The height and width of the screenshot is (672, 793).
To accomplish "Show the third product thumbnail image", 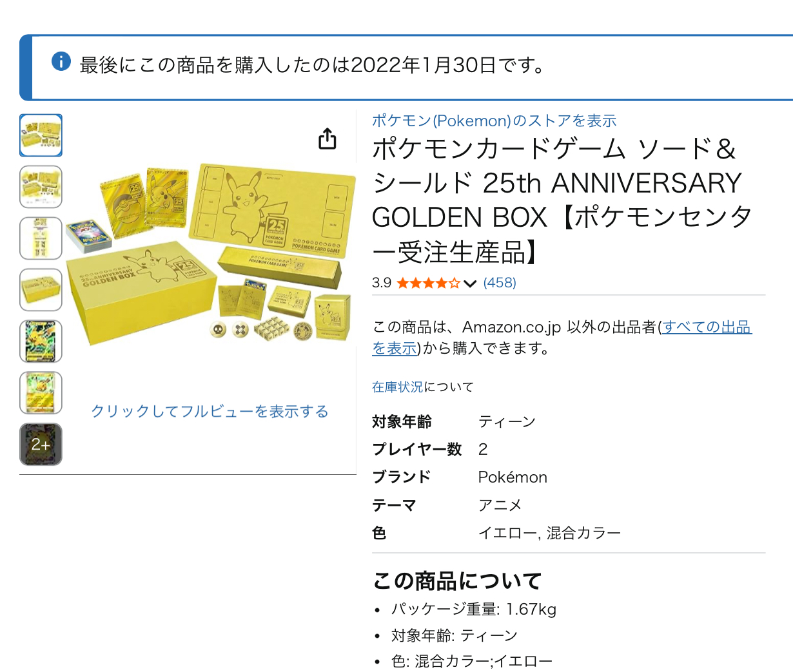I will pos(41,238).
